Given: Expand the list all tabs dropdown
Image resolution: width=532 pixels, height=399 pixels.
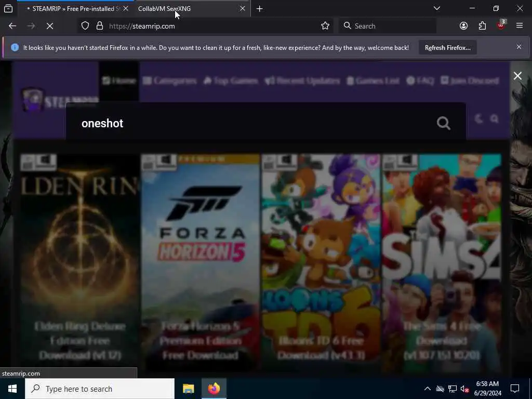Looking at the screenshot, I should [437, 8].
